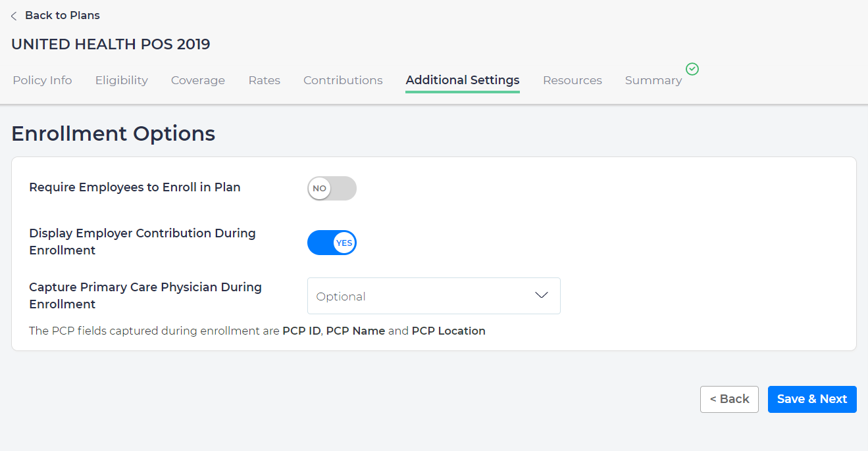Click the green checkmark status icon

pyautogui.click(x=692, y=69)
